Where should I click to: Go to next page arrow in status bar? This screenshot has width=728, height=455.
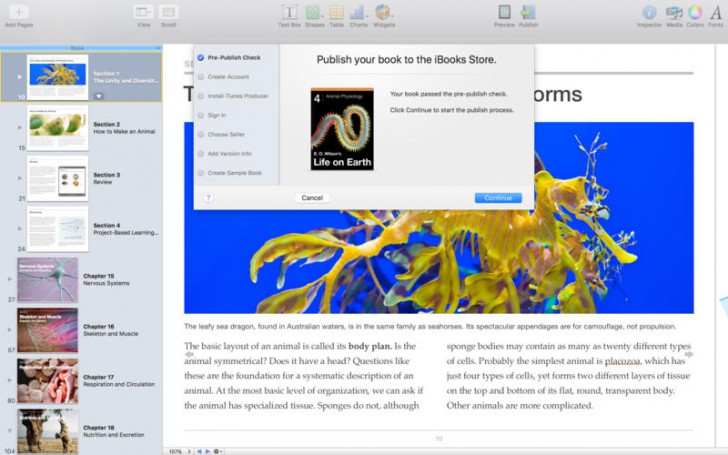point(208,451)
